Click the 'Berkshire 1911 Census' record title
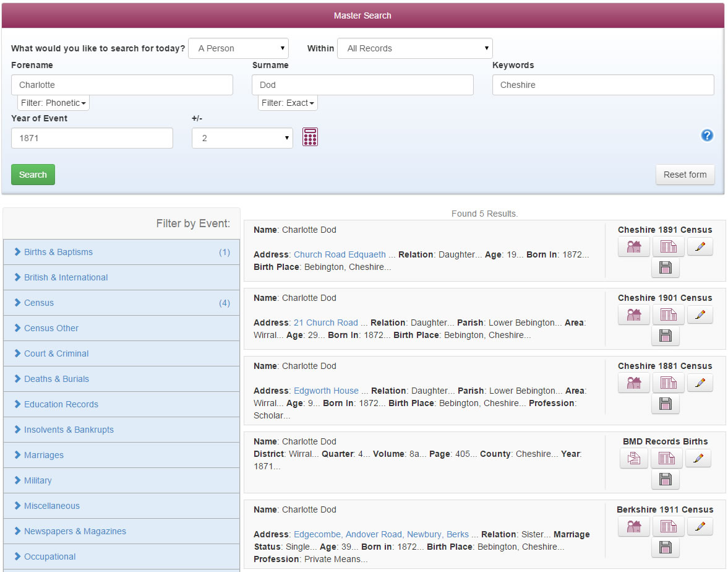728x572 pixels. coord(665,509)
